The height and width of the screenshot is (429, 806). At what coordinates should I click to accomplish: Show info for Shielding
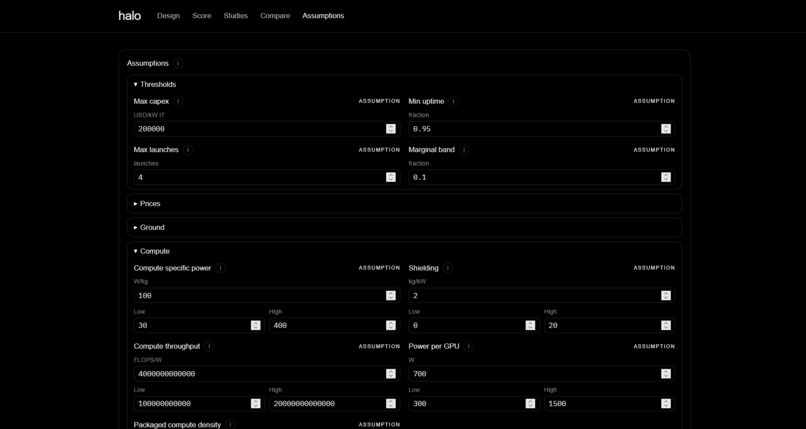[448, 268]
